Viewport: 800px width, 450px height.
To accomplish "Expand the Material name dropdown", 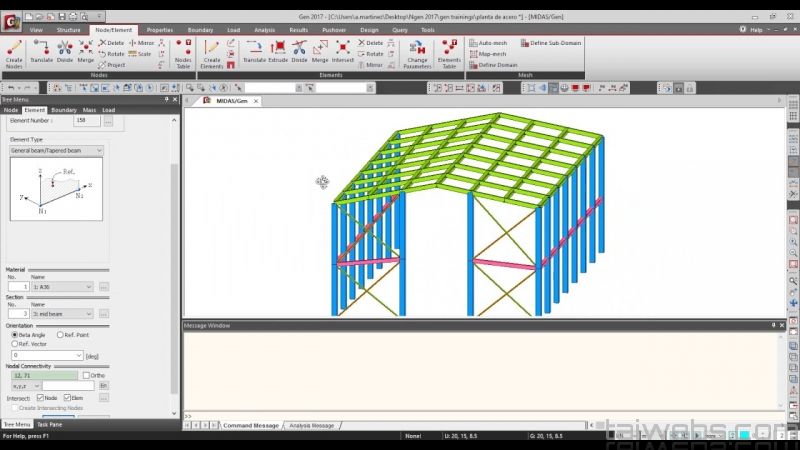I will coord(61,287).
